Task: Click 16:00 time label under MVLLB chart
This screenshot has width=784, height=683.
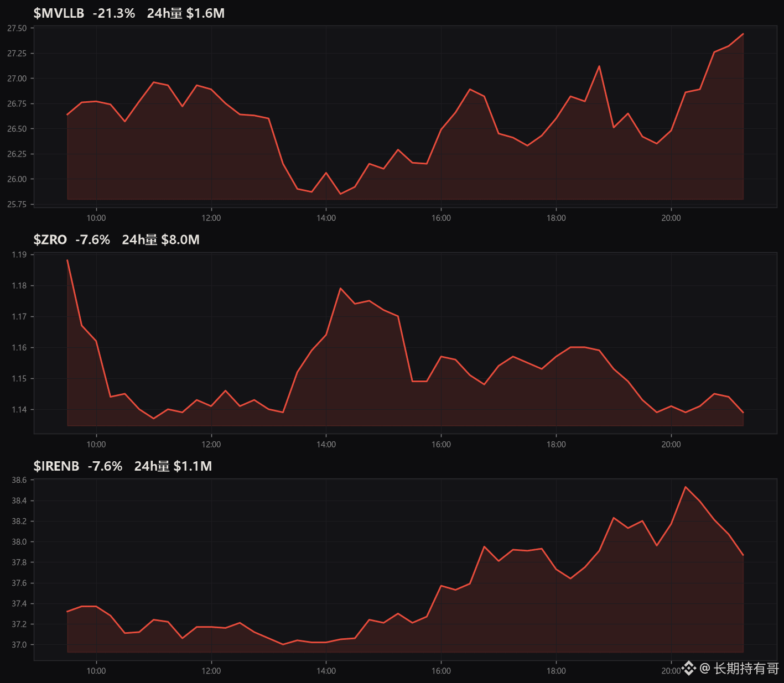Action: 441,218
